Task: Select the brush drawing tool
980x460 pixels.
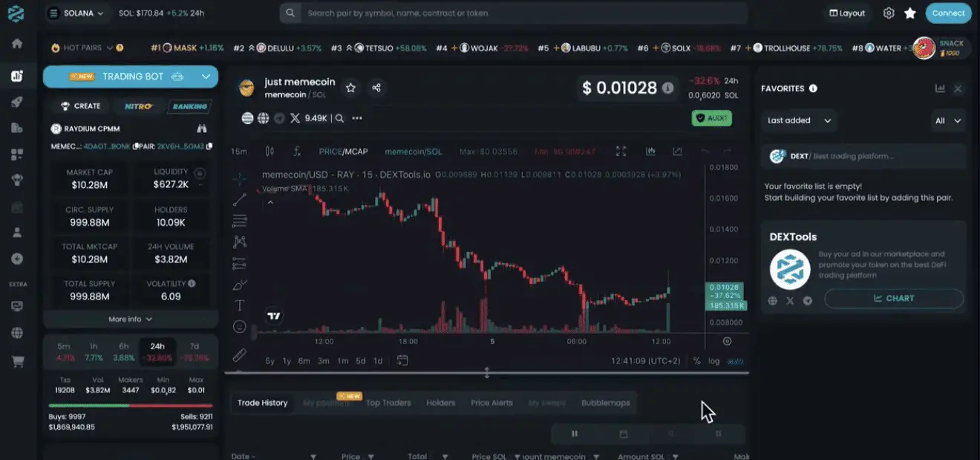Action: (240, 285)
